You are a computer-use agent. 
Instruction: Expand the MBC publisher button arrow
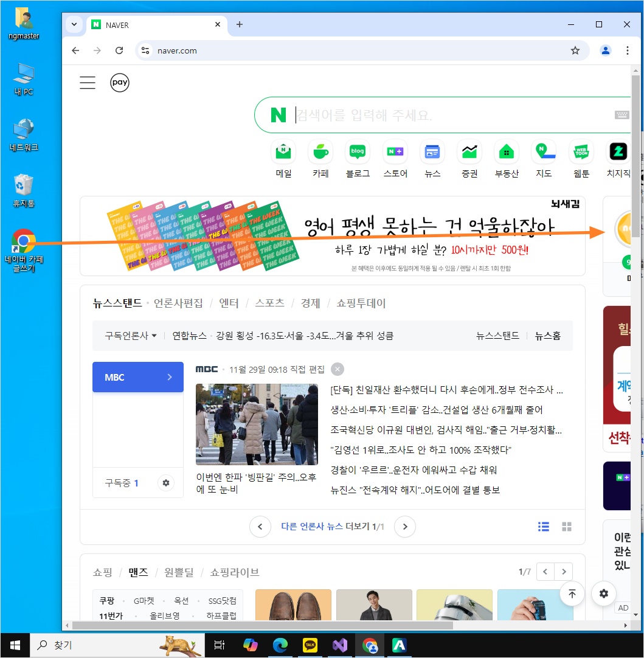[x=170, y=377]
